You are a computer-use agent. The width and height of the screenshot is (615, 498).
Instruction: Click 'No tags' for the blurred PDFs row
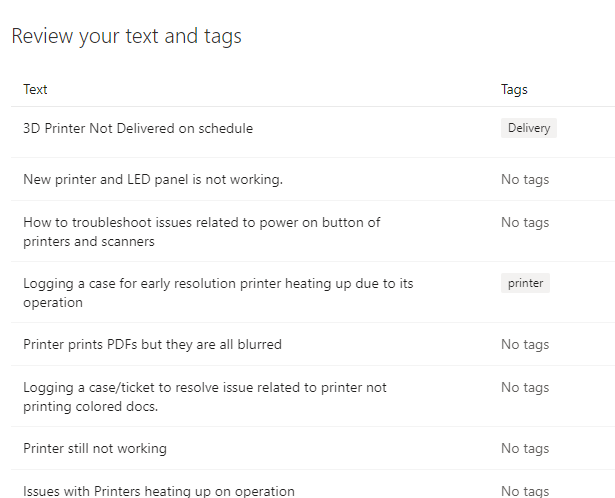[525, 344]
